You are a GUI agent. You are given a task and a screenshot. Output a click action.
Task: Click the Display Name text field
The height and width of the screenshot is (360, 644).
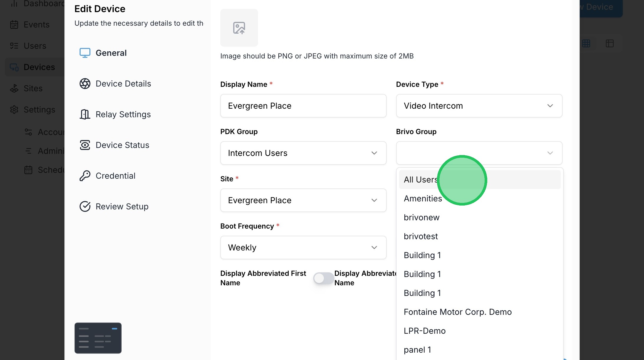coord(303,106)
